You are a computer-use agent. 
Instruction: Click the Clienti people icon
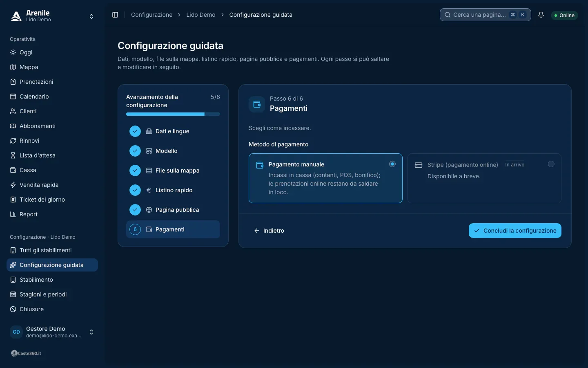(13, 111)
